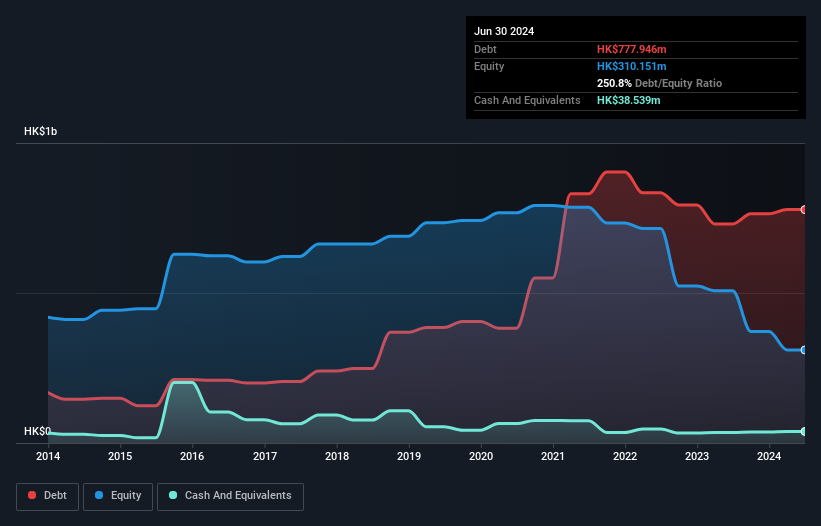
Task: Click the HK$777.946m debt value
Action: tap(631, 49)
